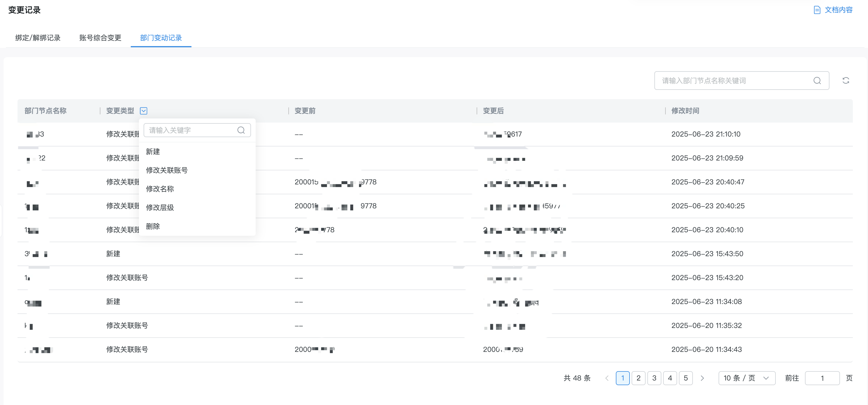Click the 变更类型 filter dropdown icon
The width and height of the screenshot is (868, 405).
point(144,111)
